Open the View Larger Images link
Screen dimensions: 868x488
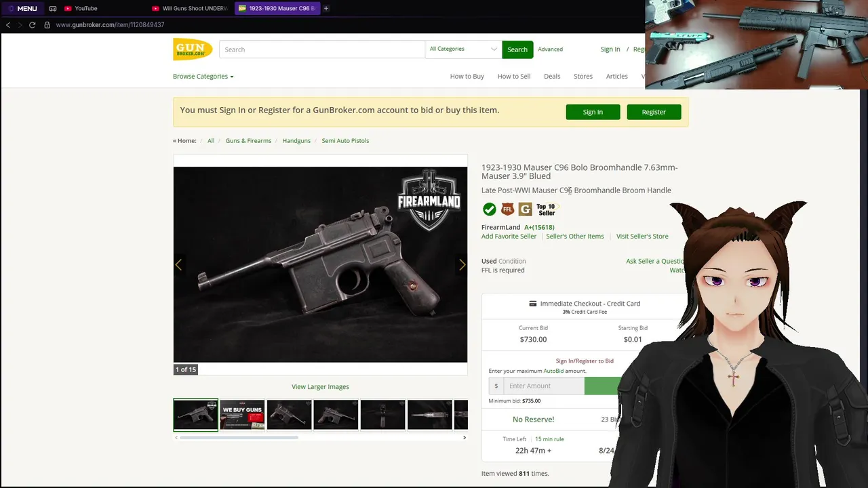320,387
